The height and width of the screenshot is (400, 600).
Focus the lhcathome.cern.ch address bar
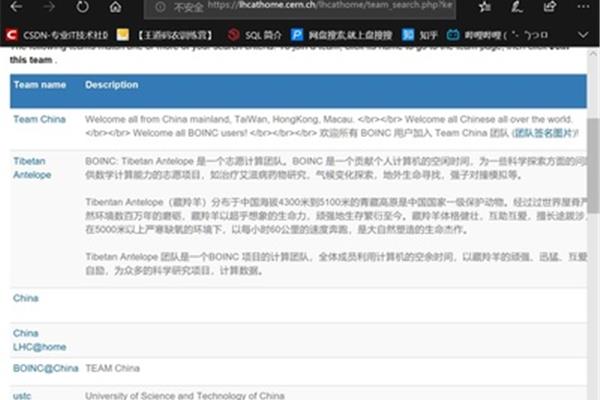pyautogui.click(x=300, y=7)
